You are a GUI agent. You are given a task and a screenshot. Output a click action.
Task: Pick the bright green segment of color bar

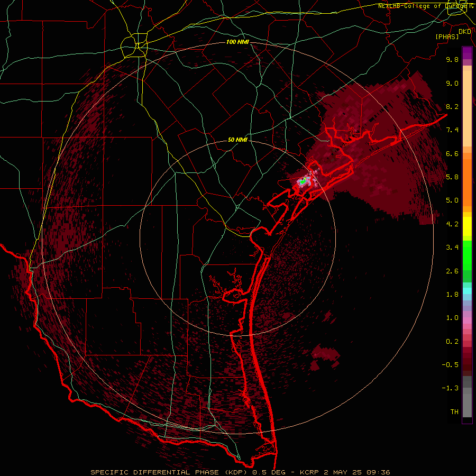(x=467, y=255)
